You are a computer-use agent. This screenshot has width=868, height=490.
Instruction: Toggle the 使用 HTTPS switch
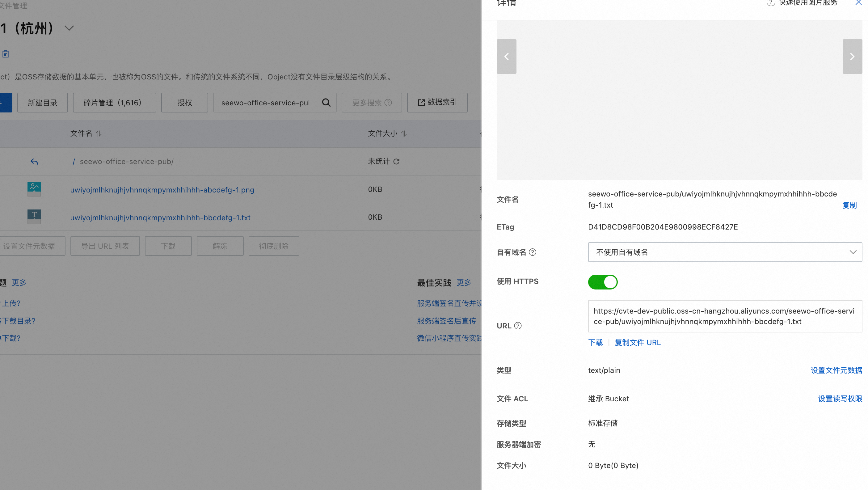[x=603, y=282]
